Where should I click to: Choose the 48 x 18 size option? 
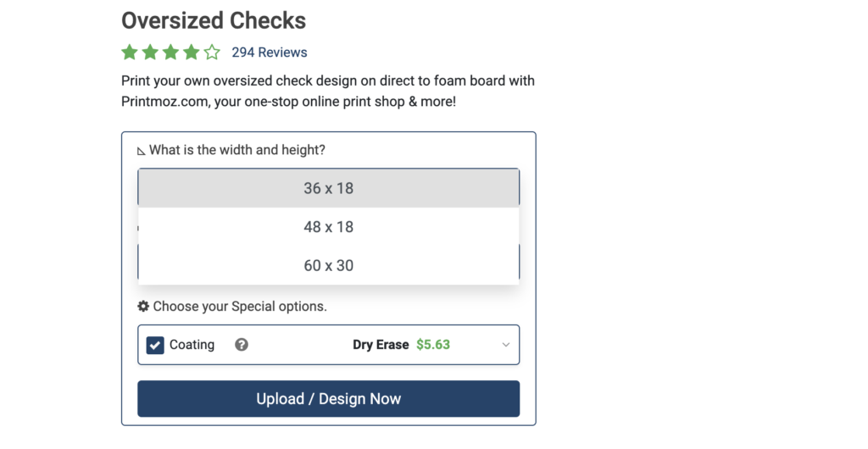click(328, 227)
